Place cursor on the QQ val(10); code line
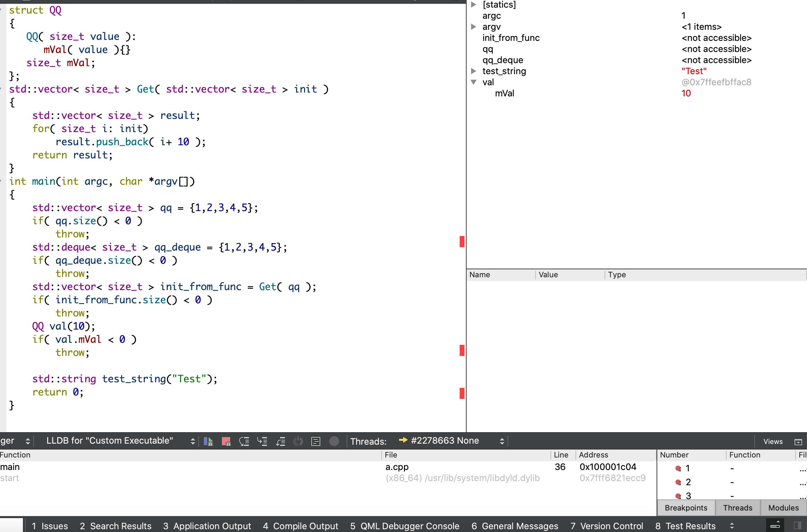 tap(63, 326)
